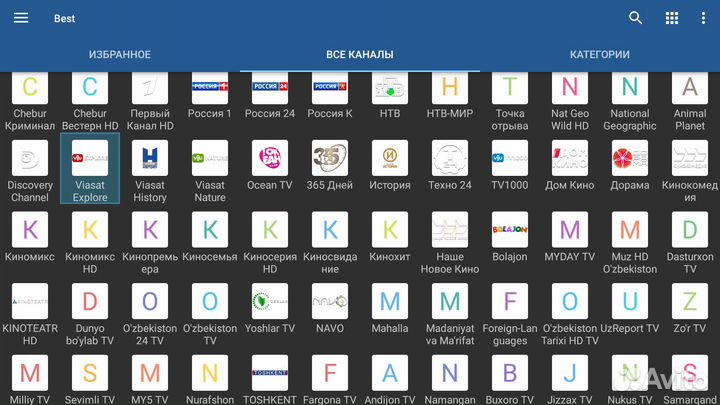Open the Yoshlar TV channel
Image resolution: width=720 pixels, height=405 pixels.
click(x=270, y=302)
